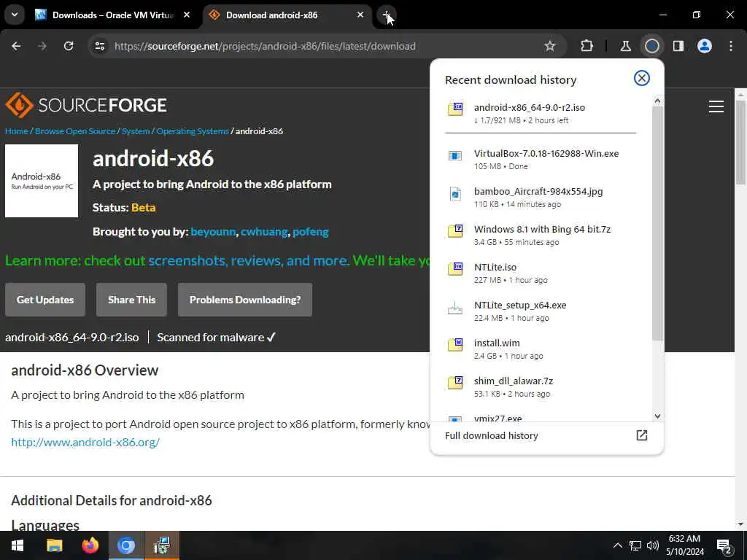This screenshot has height=560, width=747.
Task: Click Problems Downloading? button
Action: 245,300
